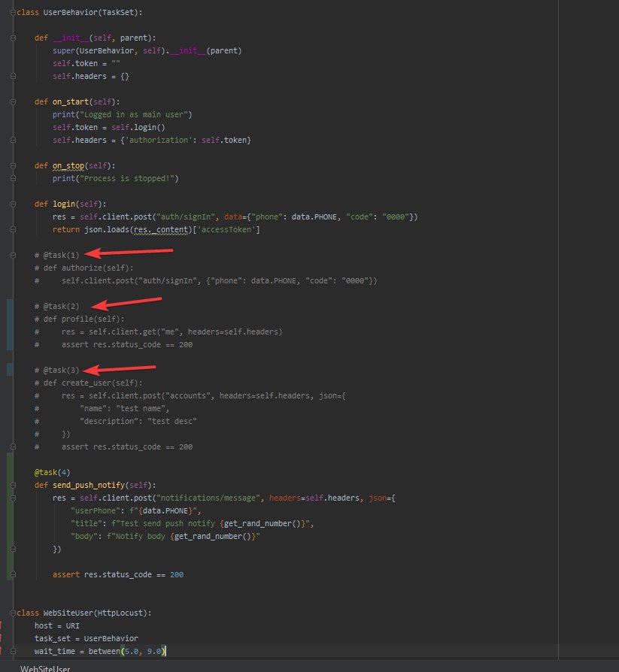This screenshot has height=672, width=619.
Task: Click 'self.token = self.login()' line
Action: [x=108, y=127]
